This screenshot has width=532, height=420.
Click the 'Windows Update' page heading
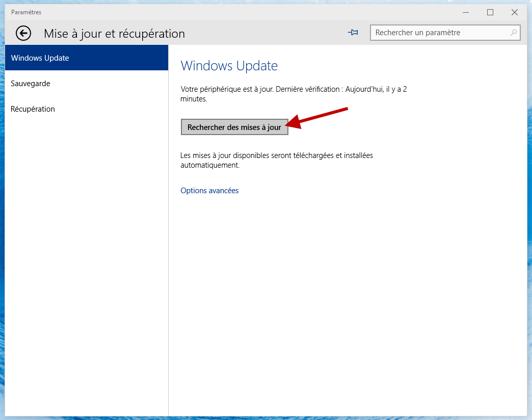[229, 65]
